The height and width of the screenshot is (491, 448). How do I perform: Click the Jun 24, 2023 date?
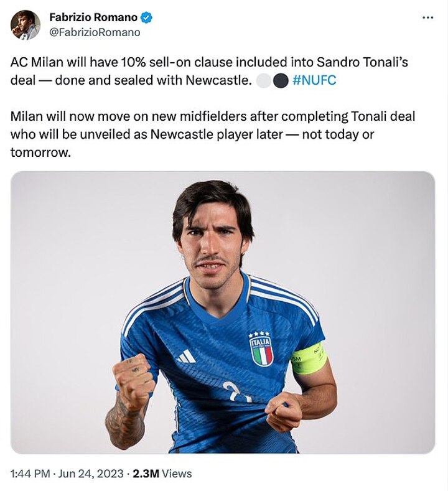click(x=91, y=474)
